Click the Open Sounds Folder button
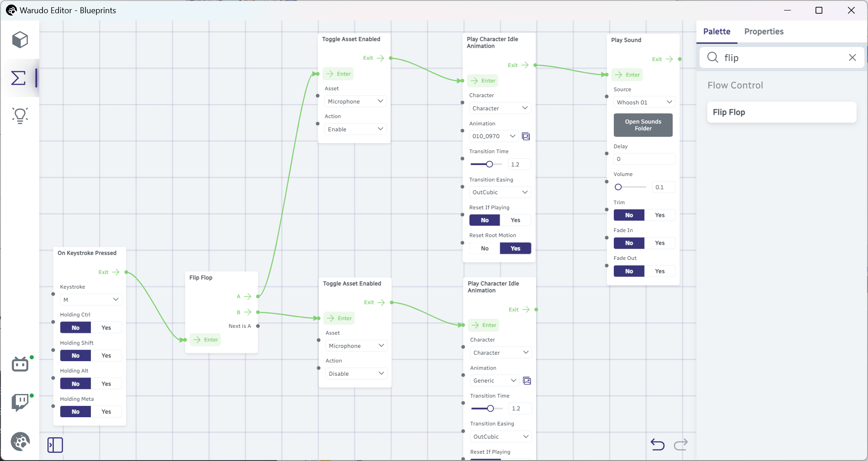The height and width of the screenshot is (461, 868). (643, 125)
